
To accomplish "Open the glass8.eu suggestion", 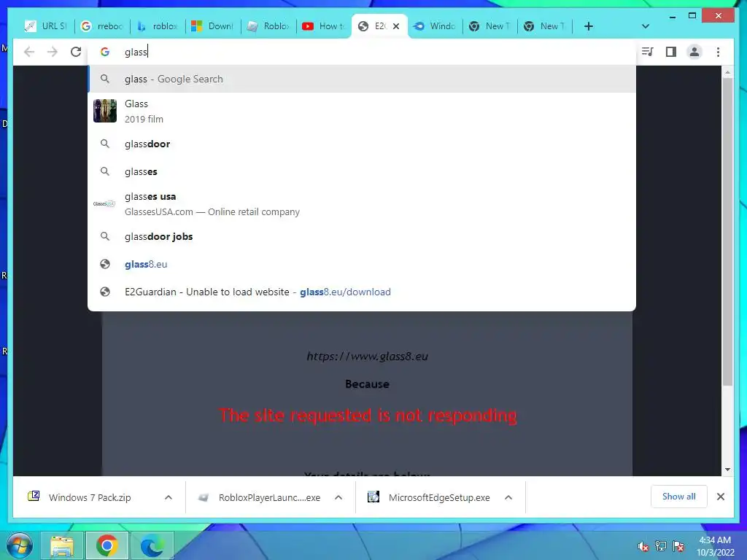I will point(362,264).
